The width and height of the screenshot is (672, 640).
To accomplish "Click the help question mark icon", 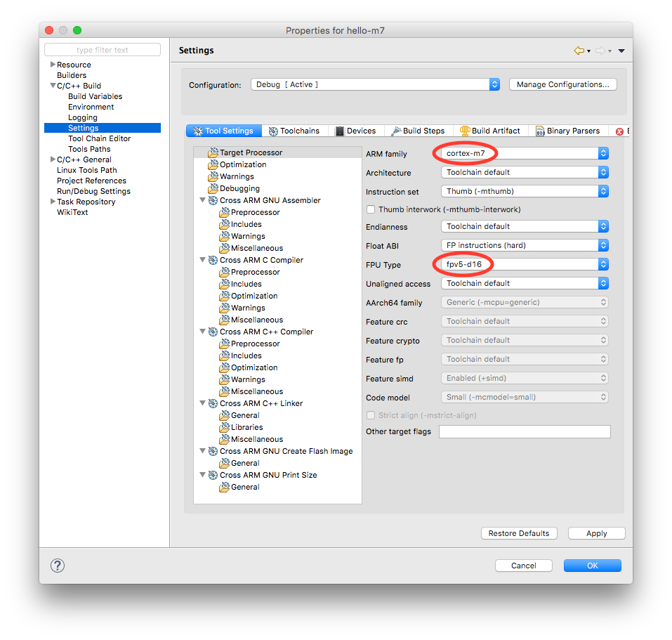I will coord(58,566).
